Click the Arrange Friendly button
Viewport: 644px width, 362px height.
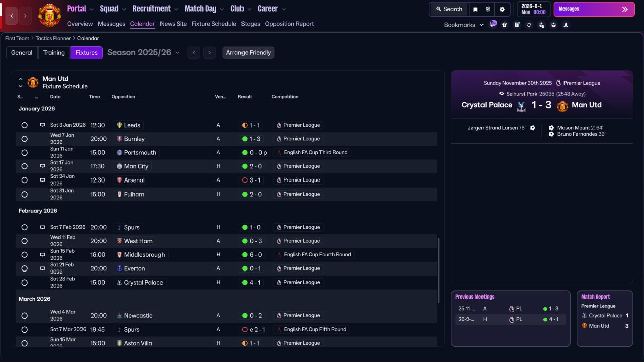[x=249, y=53]
